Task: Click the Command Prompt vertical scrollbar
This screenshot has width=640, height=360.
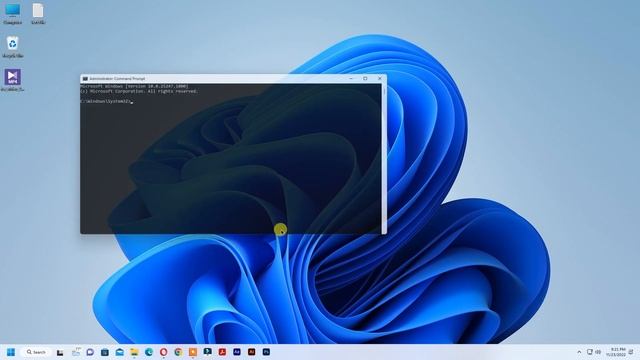Action: (384, 159)
